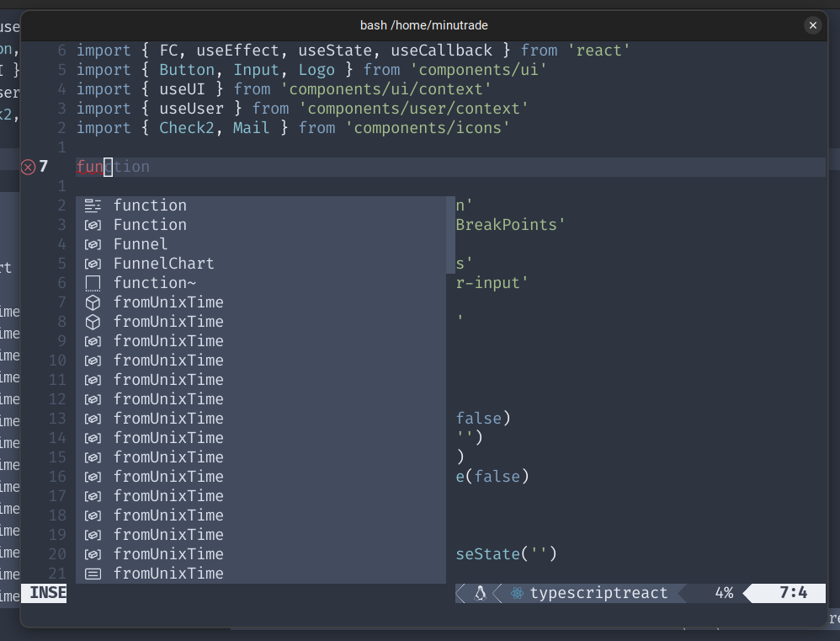Image resolution: width=840 pixels, height=641 pixels.
Task: Click the '7:4' cursor position indicator
Action: click(x=793, y=593)
